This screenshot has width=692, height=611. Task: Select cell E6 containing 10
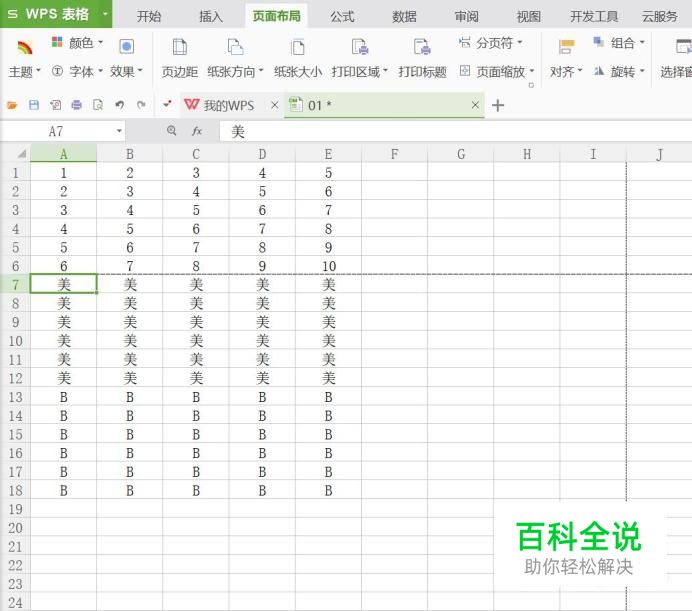(x=328, y=266)
